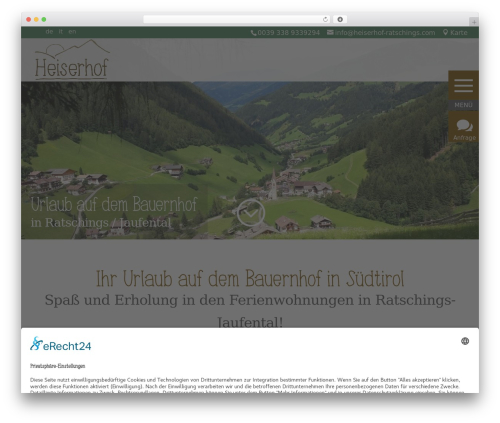This screenshot has height=423, width=500.
Task: Click the macOS red close window button
Action: 29,20
